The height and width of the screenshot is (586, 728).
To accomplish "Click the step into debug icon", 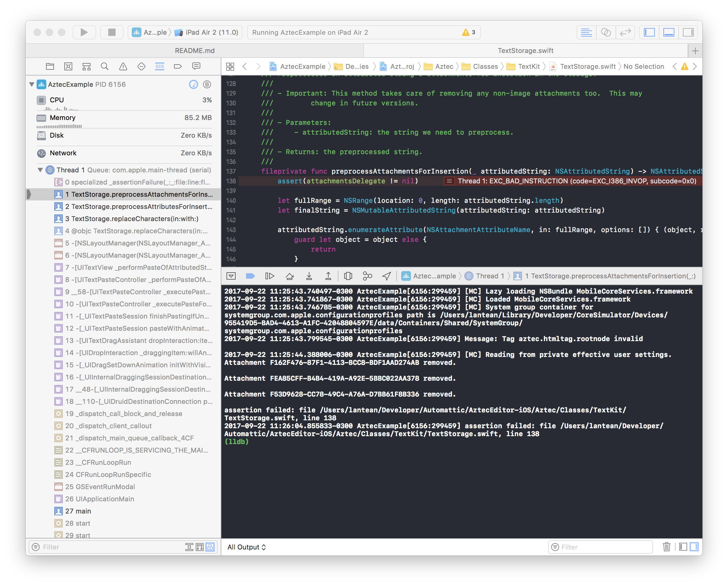I will click(x=309, y=276).
